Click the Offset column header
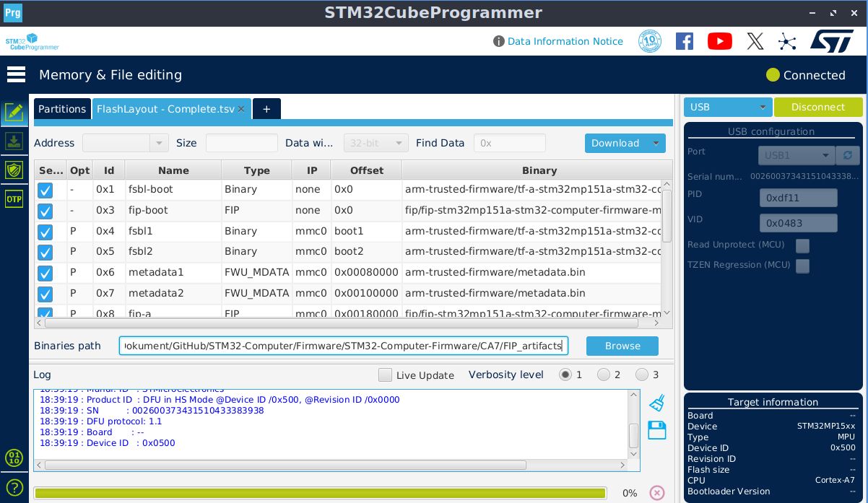 [367, 170]
